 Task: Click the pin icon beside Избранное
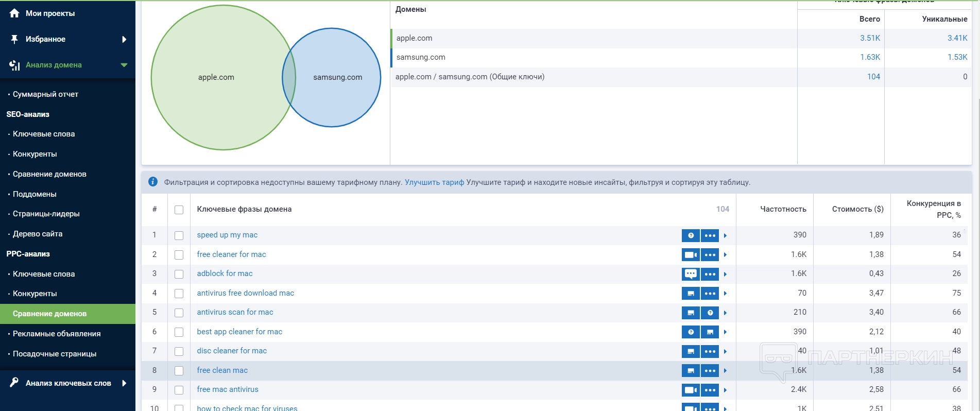tap(14, 39)
